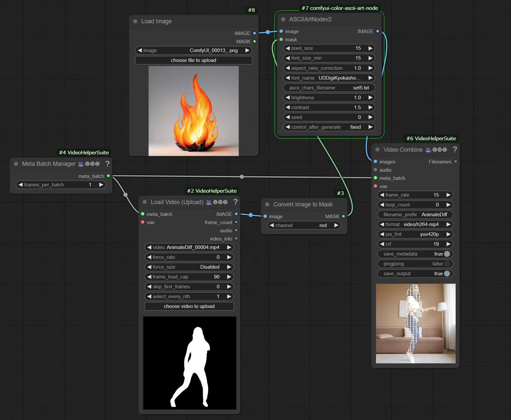This screenshot has width=511, height=420.
Task: Click ASCIIArtNodev2 IMAGE output socket
Action: tap(378, 31)
